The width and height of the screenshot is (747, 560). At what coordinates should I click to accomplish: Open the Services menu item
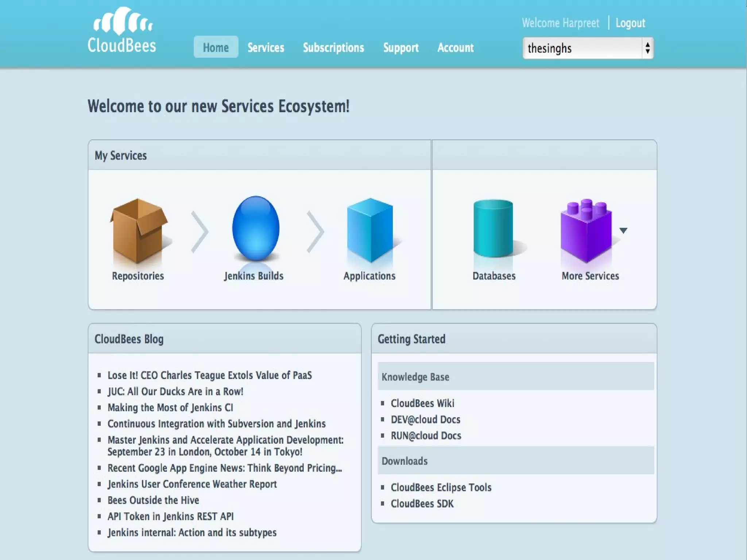266,47
